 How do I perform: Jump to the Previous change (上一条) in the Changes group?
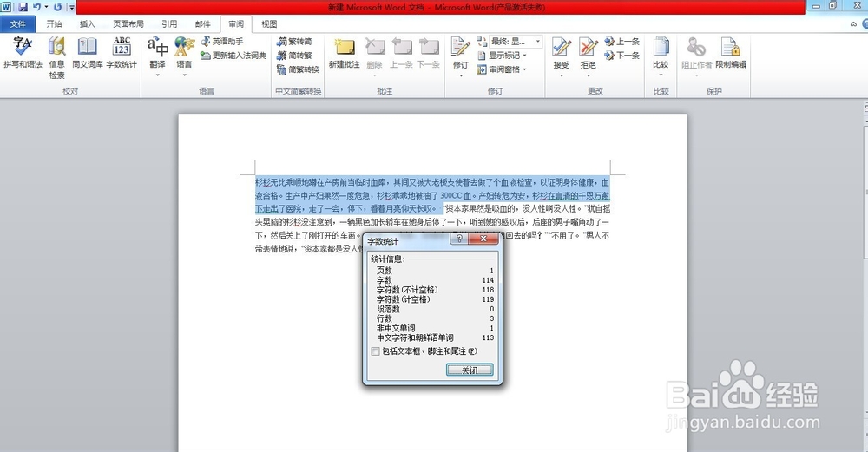tap(622, 42)
